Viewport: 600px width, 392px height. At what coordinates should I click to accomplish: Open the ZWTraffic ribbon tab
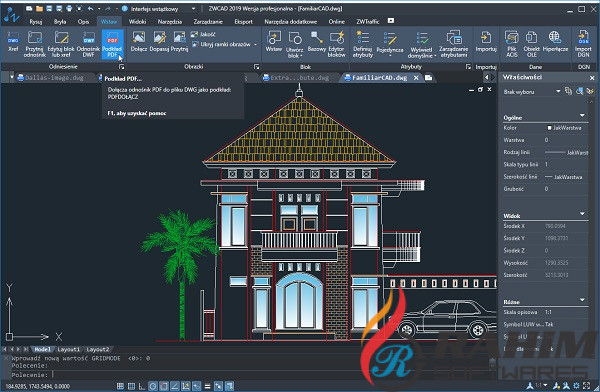[367, 21]
